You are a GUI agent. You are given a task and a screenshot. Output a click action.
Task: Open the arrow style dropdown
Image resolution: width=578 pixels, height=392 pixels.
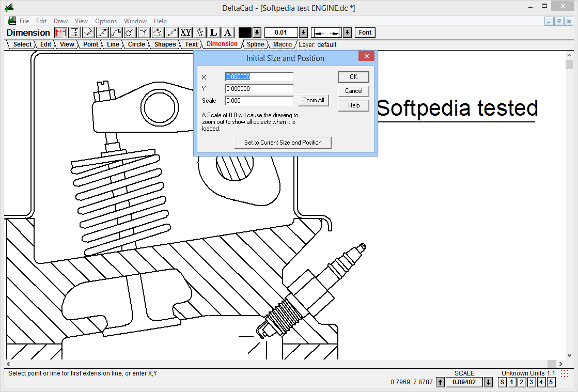pos(347,33)
